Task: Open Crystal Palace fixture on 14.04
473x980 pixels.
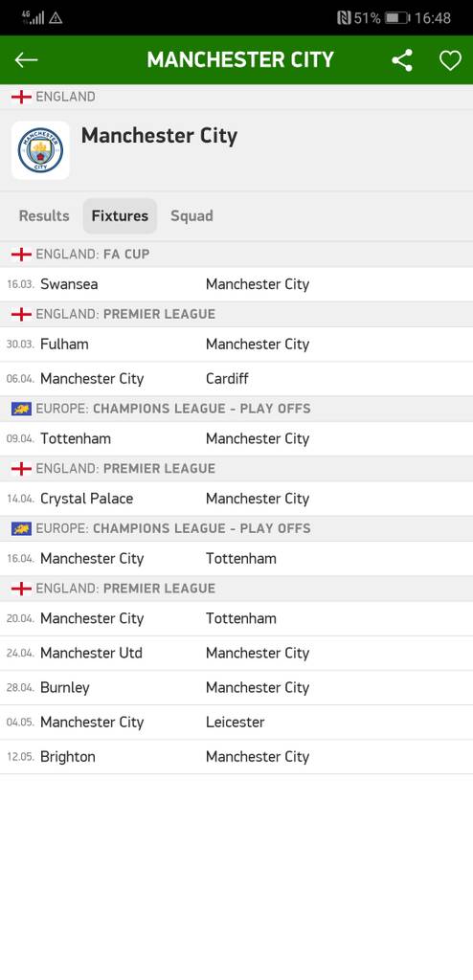Action: [236, 499]
